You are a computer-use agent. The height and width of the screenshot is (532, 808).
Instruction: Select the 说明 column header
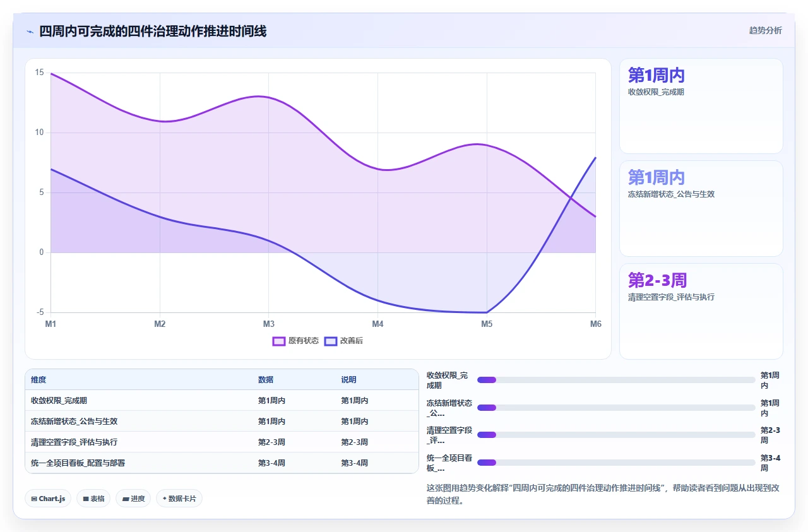click(348, 380)
